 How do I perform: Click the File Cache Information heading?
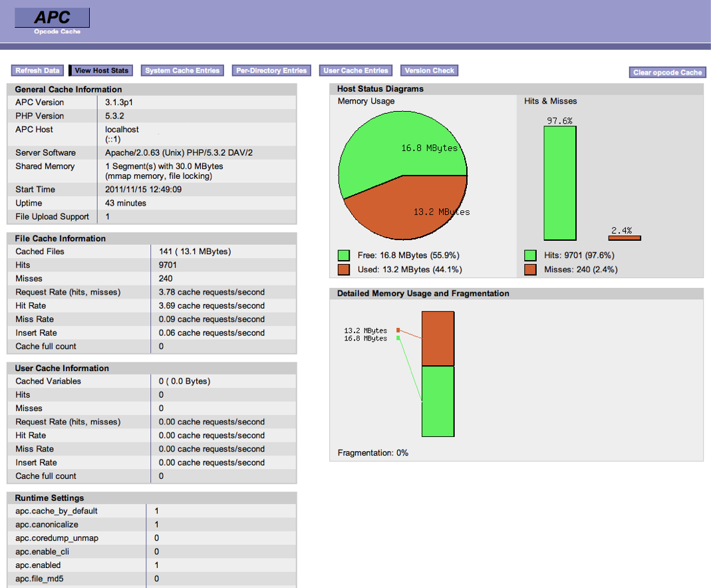click(x=61, y=239)
